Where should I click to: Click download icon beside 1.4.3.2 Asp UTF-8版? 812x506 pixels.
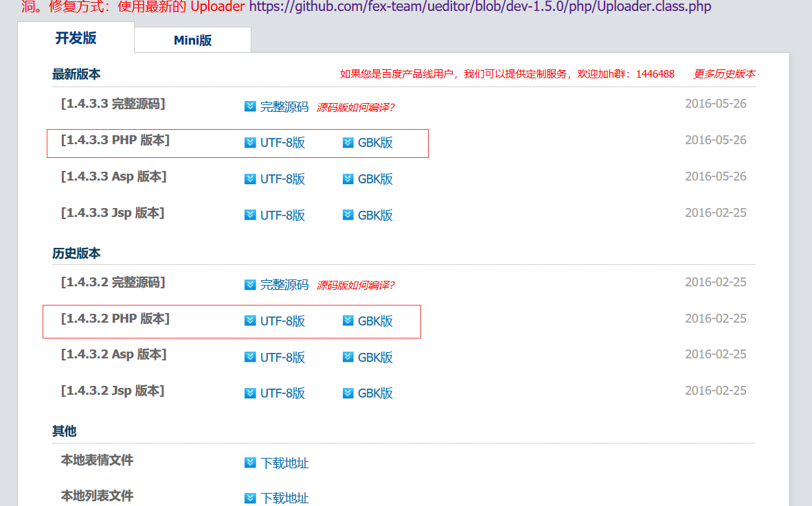250,357
